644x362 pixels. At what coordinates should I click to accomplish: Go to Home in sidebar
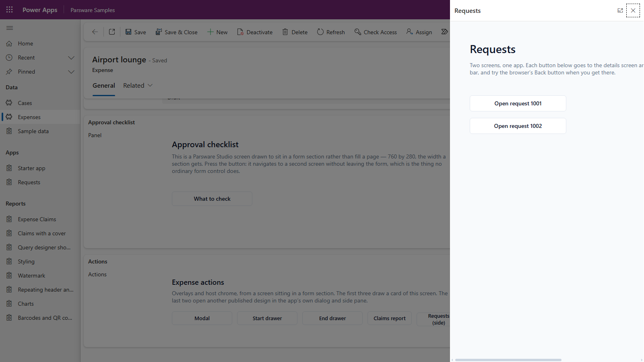pyautogui.click(x=40, y=43)
